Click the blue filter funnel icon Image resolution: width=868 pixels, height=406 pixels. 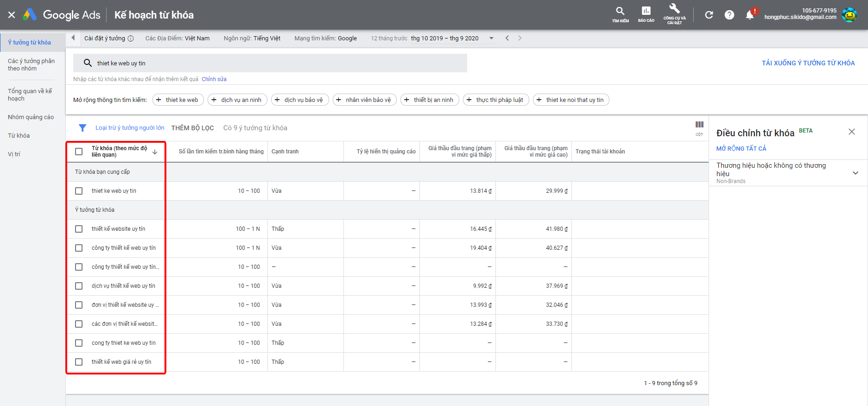coord(82,128)
